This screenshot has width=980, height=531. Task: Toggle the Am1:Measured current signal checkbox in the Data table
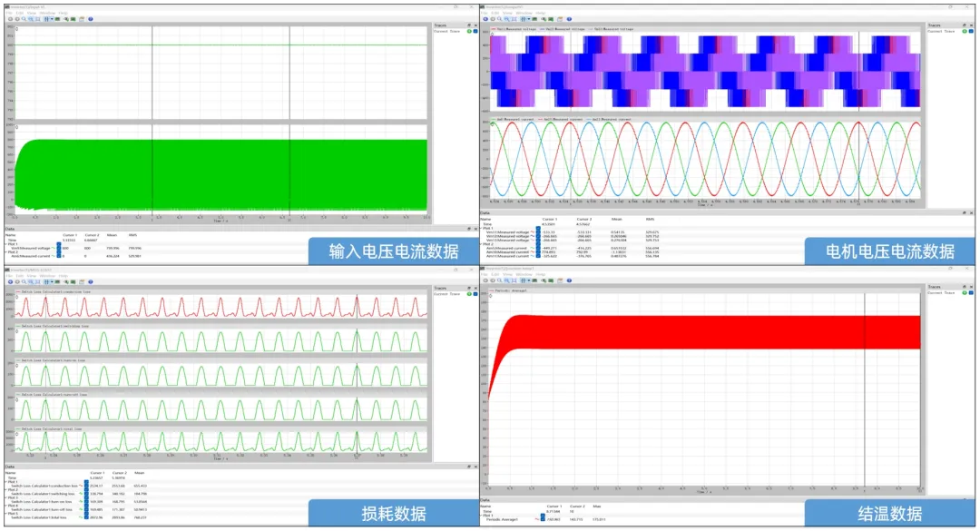pos(60,256)
